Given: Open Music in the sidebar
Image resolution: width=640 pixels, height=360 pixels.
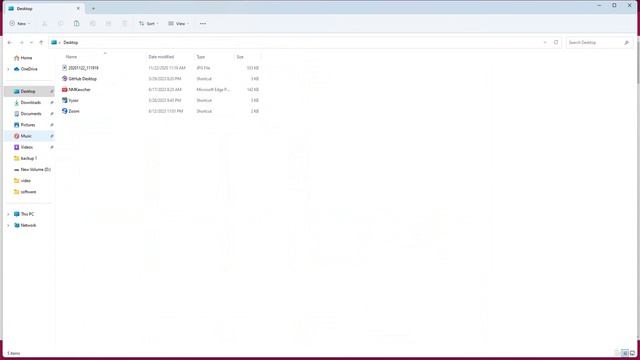Looking at the screenshot, I should pos(29,136).
